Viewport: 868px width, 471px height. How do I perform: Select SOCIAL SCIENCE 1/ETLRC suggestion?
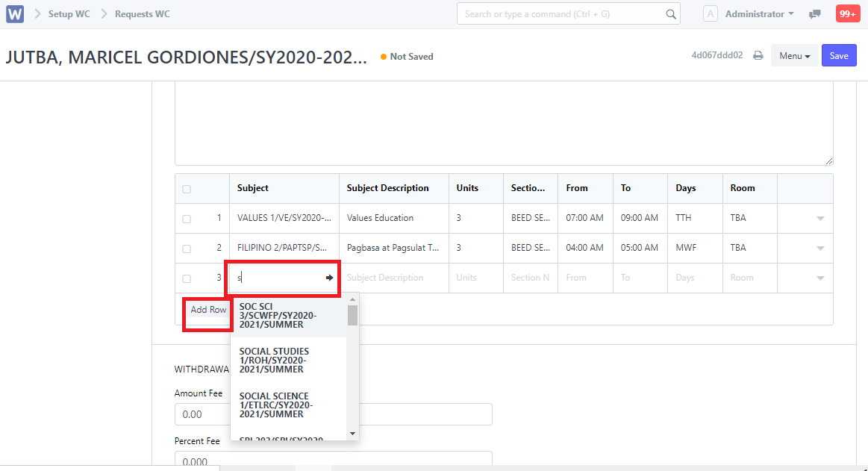(x=288, y=405)
